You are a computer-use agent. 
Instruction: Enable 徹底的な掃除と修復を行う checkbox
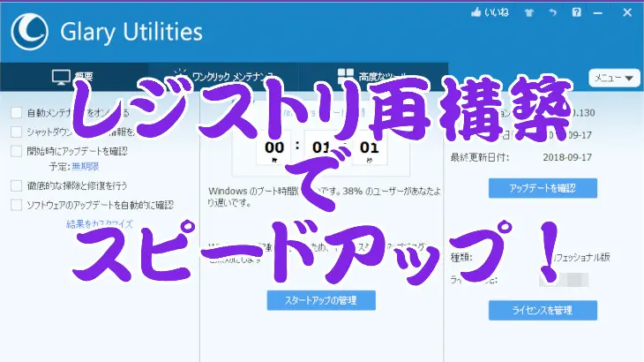pos(17,185)
